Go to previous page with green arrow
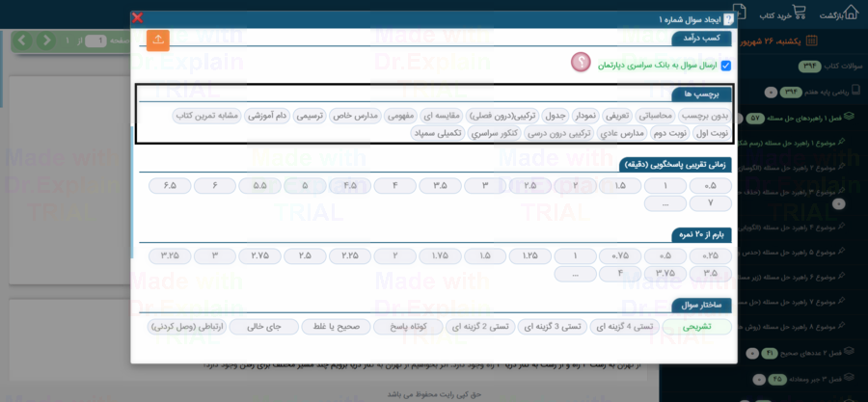Screen dimensions: 868x402 point(46,40)
